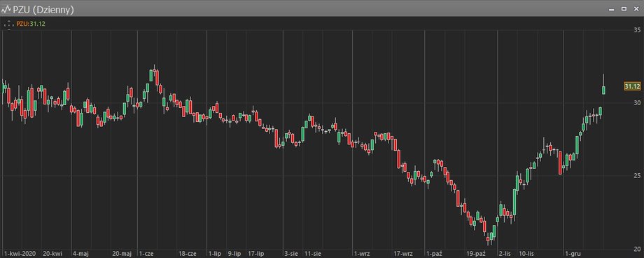Click the 1-kwi-2020 date label
644x258 pixels.
point(20,254)
